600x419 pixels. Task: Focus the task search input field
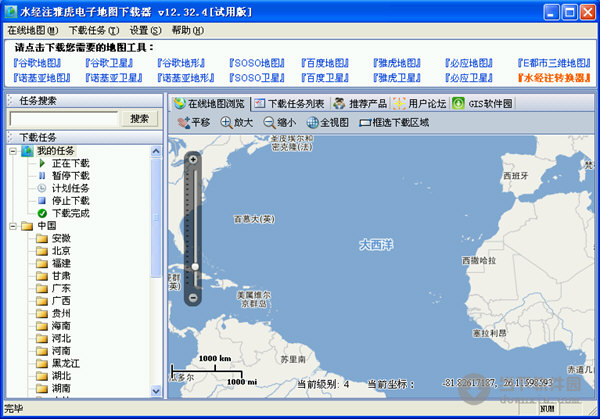pos(64,119)
